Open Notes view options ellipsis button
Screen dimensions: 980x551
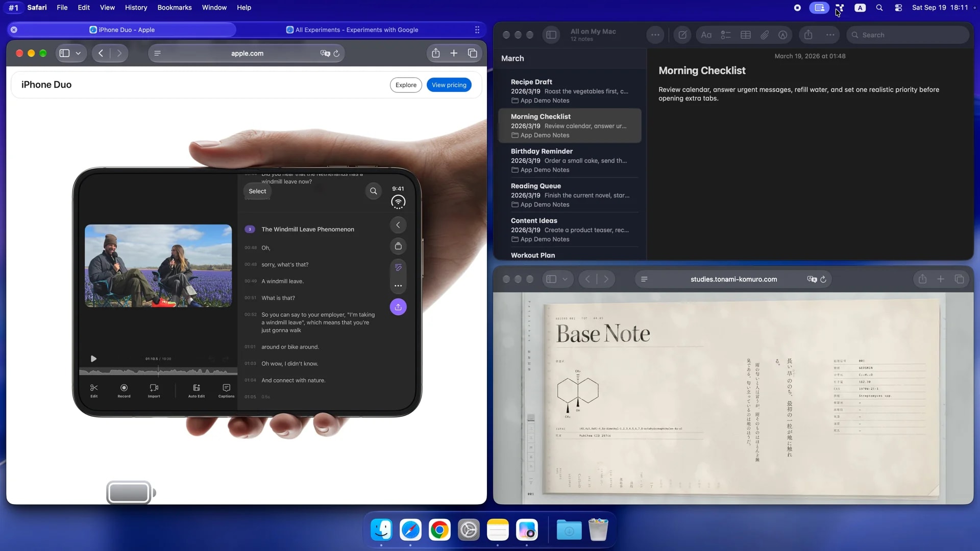coord(655,35)
